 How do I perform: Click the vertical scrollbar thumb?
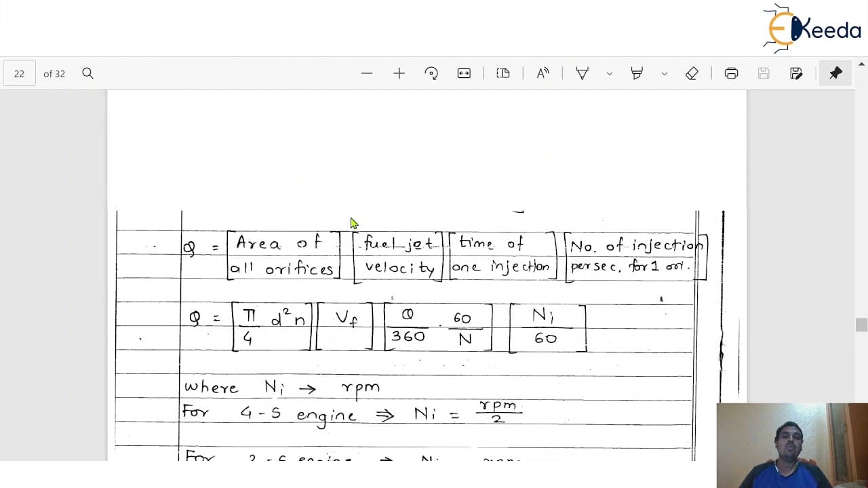point(861,325)
